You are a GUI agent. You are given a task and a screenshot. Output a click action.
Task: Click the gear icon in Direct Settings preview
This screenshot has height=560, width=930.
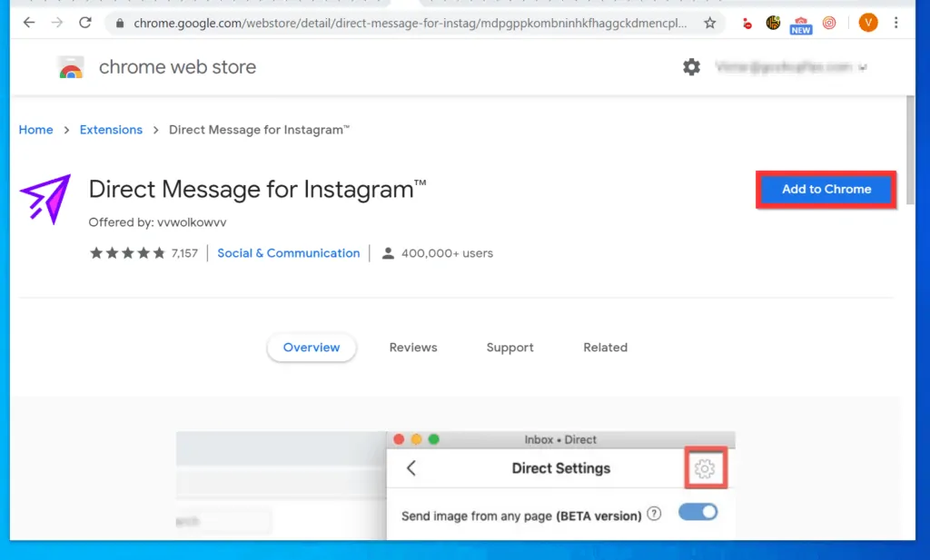705,468
